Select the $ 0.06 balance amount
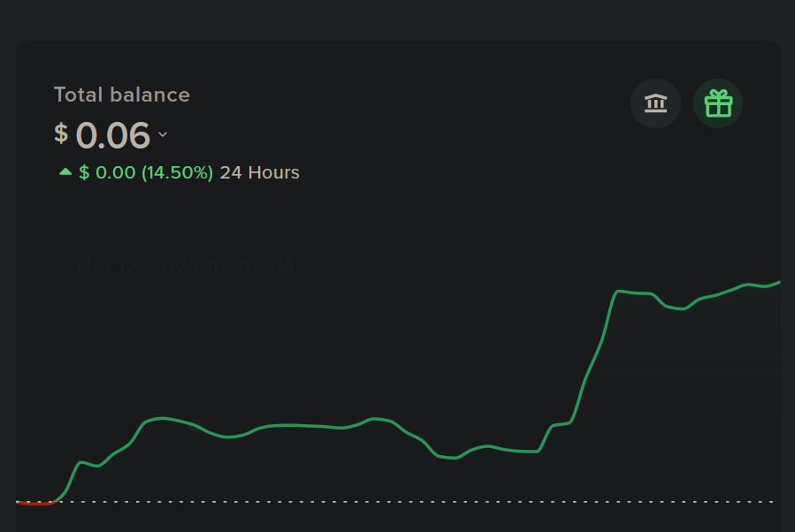Screen dimensions: 795x532 (102, 135)
